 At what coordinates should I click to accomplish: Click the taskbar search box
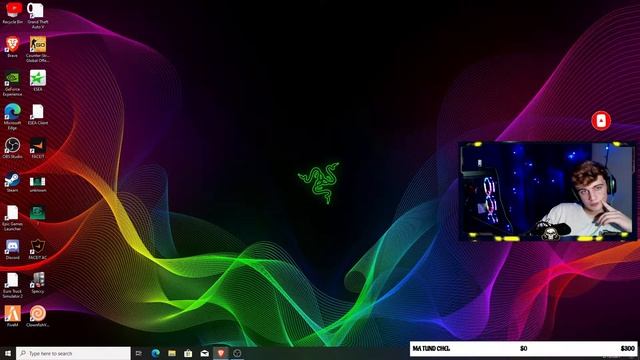click(x=73, y=353)
